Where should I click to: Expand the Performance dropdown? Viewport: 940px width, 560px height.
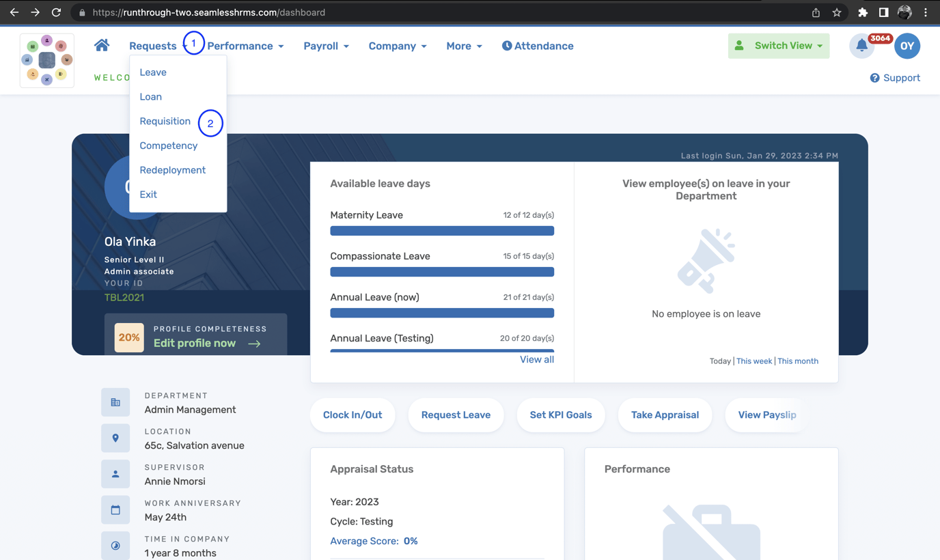(x=245, y=46)
